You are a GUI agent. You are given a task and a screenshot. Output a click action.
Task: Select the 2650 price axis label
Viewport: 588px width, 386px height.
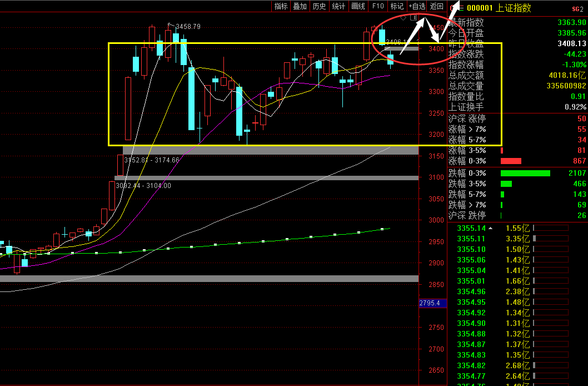pyautogui.click(x=436, y=370)
